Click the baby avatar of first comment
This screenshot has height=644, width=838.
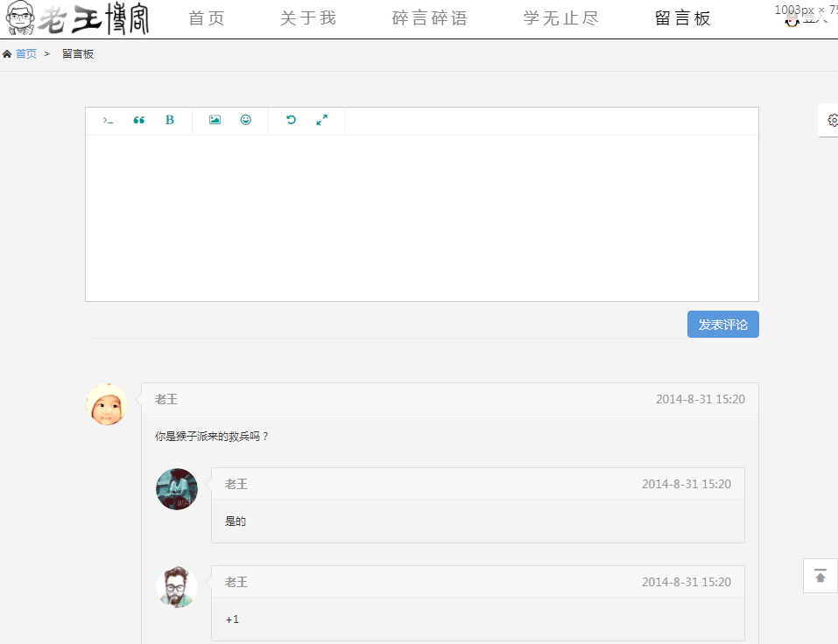[x=107, y=404]
